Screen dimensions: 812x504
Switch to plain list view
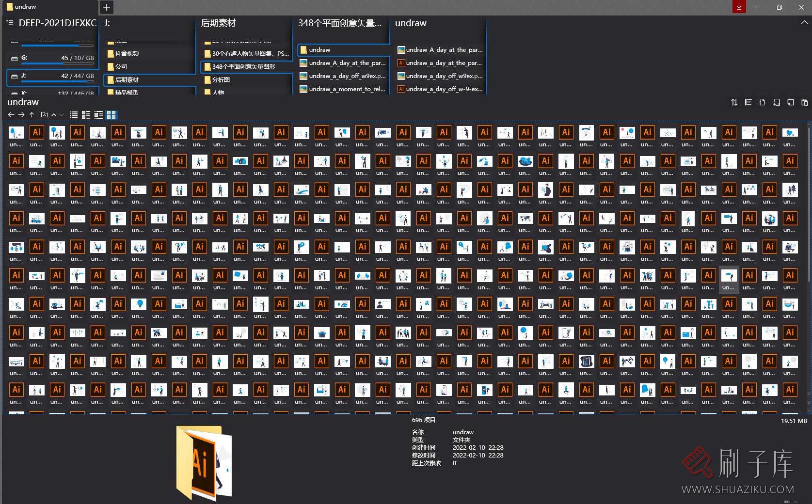(74, 115)
